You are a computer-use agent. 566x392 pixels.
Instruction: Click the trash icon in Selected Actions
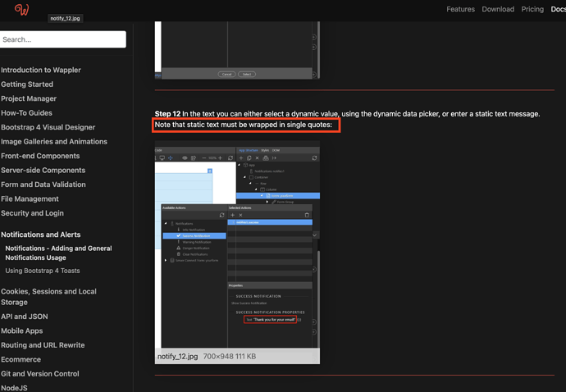click(307, 215)
